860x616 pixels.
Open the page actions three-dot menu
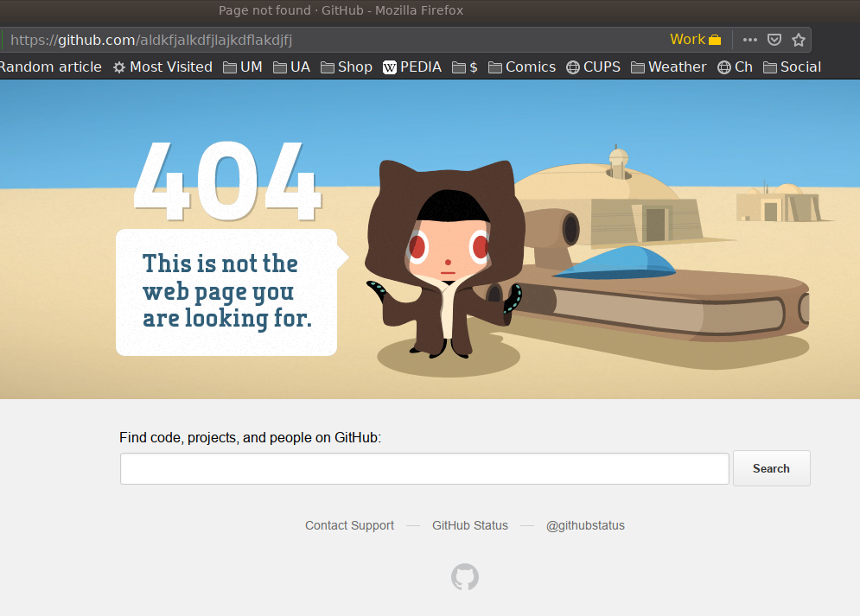pyautogui.click(x=749, y=40)
